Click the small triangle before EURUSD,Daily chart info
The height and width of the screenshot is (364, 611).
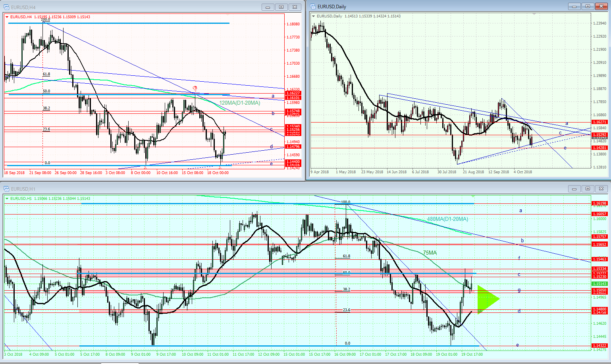pyautogui.click(x=314, y=16)
